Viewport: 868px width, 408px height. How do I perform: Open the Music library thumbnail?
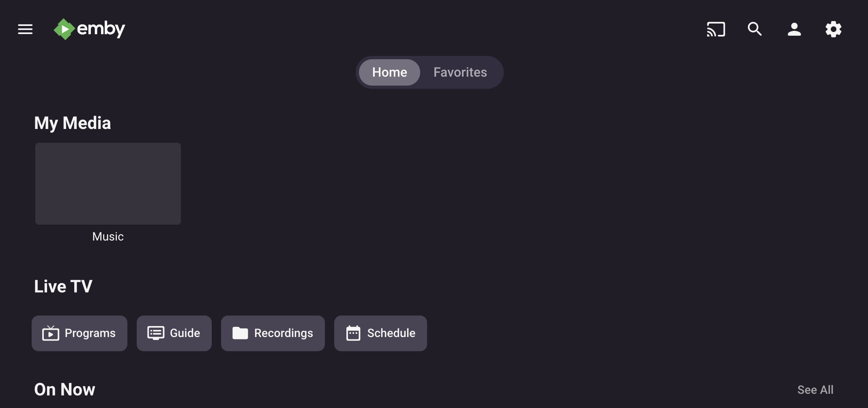click(x=108, y=184)
